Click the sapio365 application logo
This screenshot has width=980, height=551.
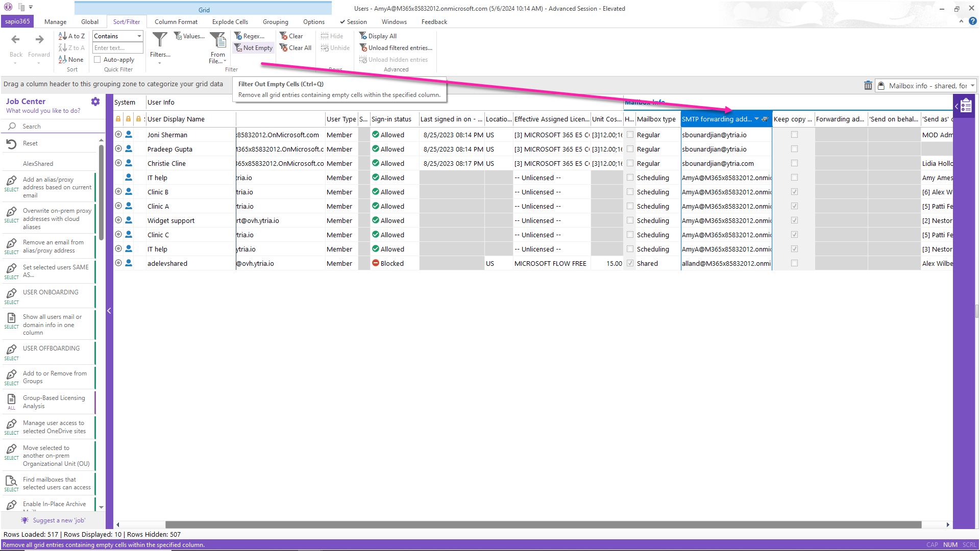[x=8, y=7]
